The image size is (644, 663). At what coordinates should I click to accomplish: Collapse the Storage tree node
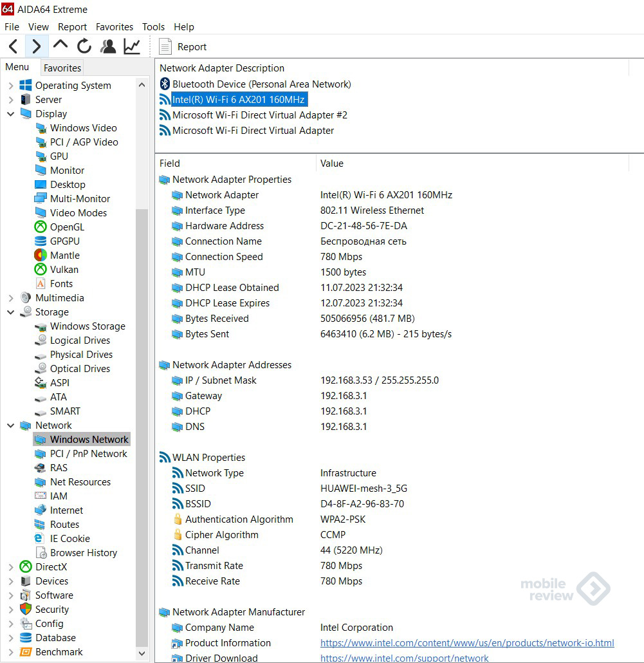coord(11,312)
